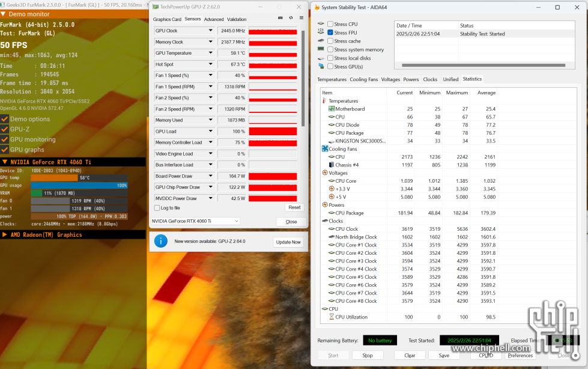Enable the Stress CPU checkbox

click(x=330, y=24)
